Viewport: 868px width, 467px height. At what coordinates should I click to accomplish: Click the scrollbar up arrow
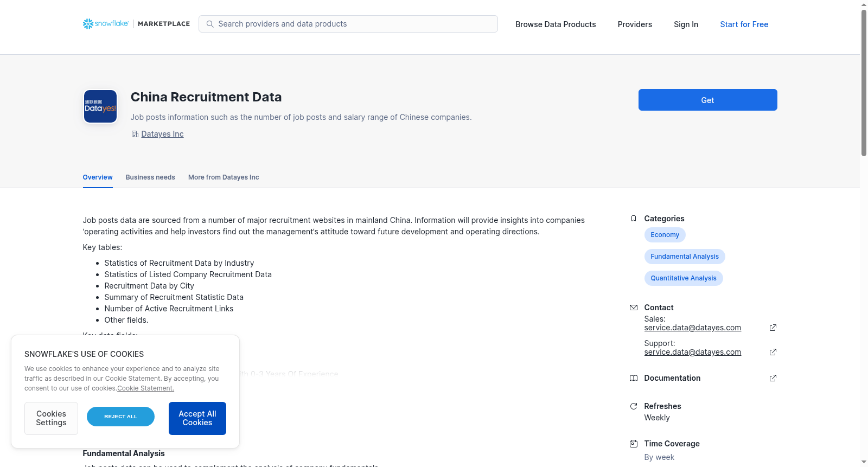click(864, 4)
